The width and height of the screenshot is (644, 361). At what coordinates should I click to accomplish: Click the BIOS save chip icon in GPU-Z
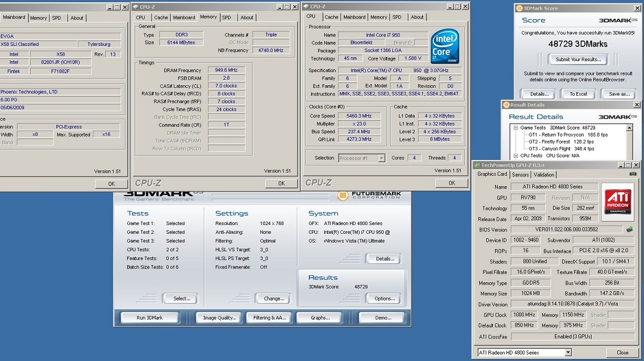click(x=629, y=229)
